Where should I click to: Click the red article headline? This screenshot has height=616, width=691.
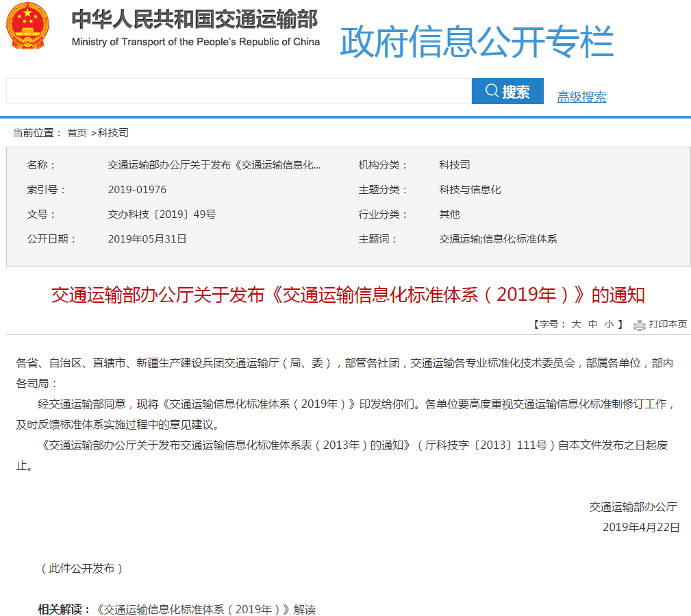[x=348, y=295]
